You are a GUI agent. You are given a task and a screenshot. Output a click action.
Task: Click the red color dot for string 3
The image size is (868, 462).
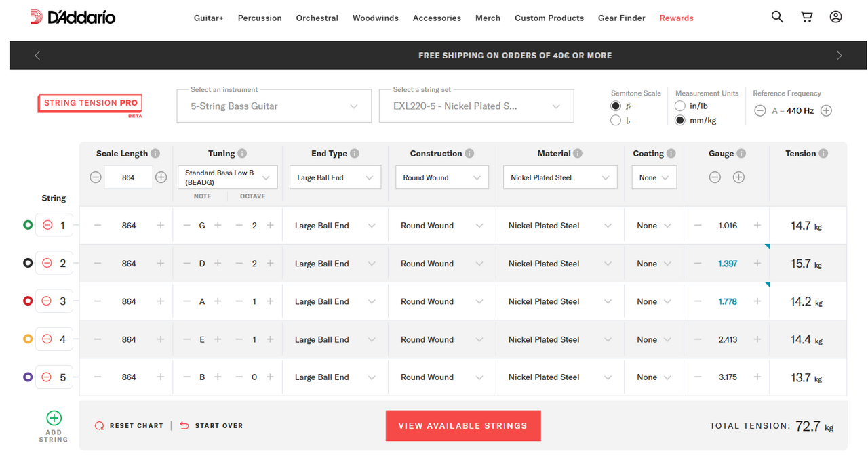[28, 301]
